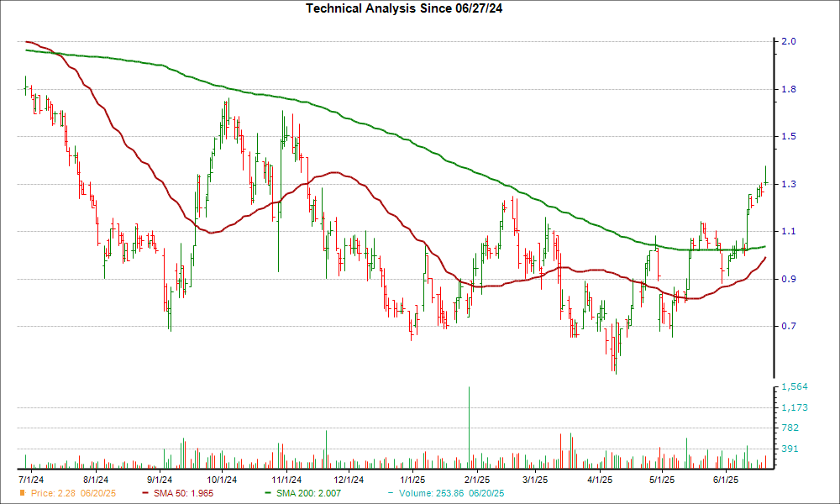Click the 7/1/24 date axis label

(x=31, y=480)
